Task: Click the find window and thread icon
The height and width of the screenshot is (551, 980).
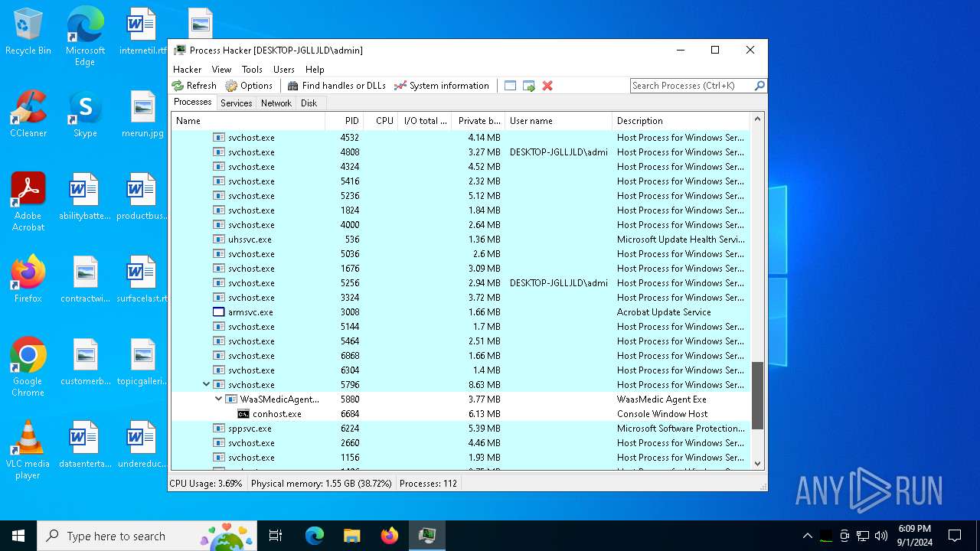Action: (x=529, y=86)
